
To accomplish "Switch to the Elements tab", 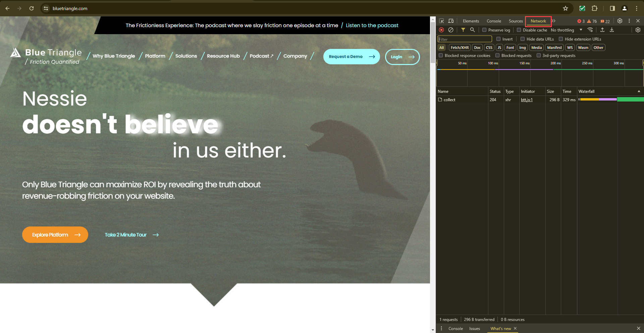I will (x=471, y=21).
